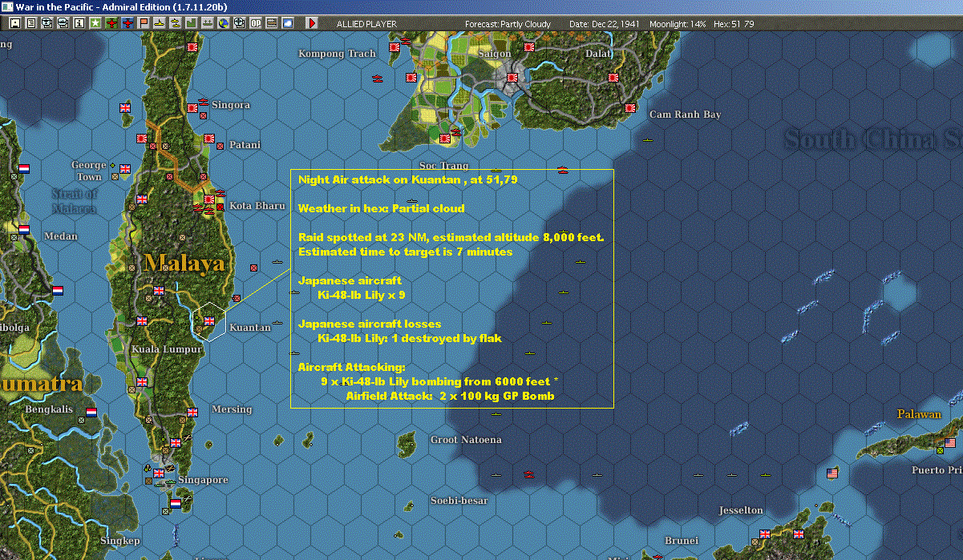Click the orange flag toolbar icon
This screenshot has width=963, height=560.
pyautogui.click(x=144, y=23)
